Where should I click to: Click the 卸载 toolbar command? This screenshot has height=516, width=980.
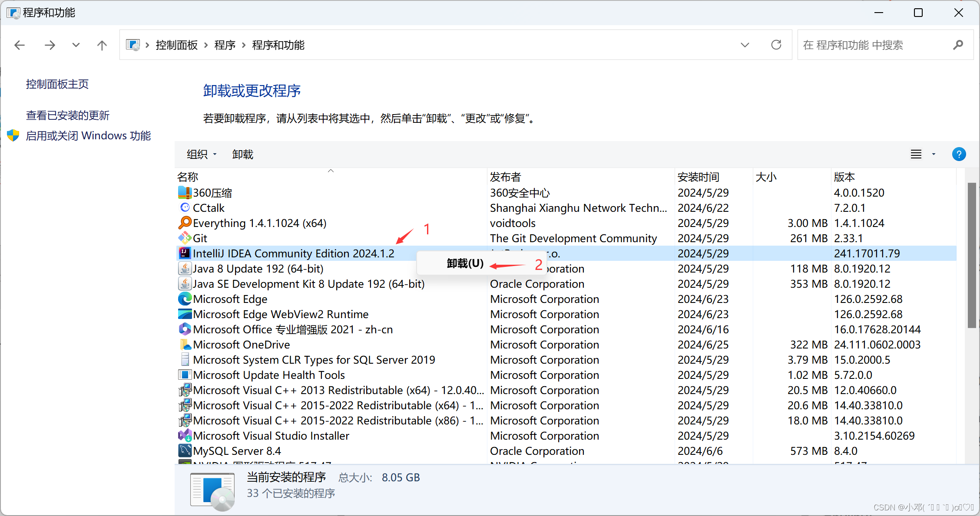pos(242,154)
